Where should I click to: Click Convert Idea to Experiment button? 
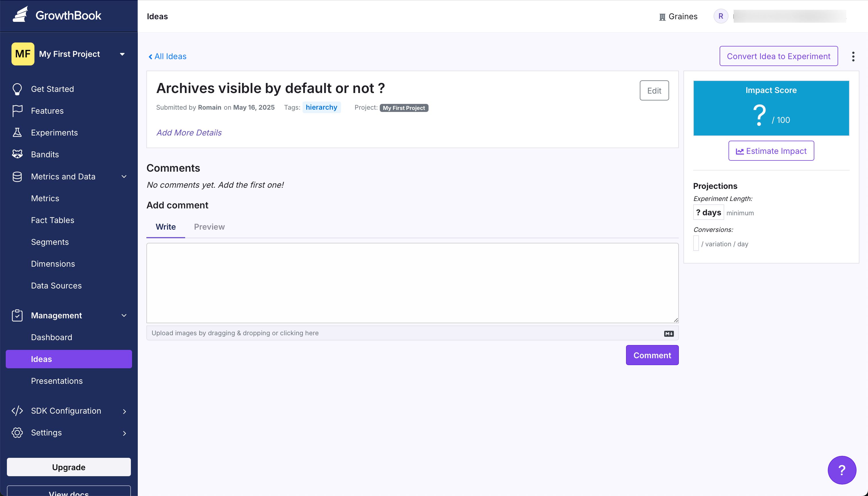point(778,56)
